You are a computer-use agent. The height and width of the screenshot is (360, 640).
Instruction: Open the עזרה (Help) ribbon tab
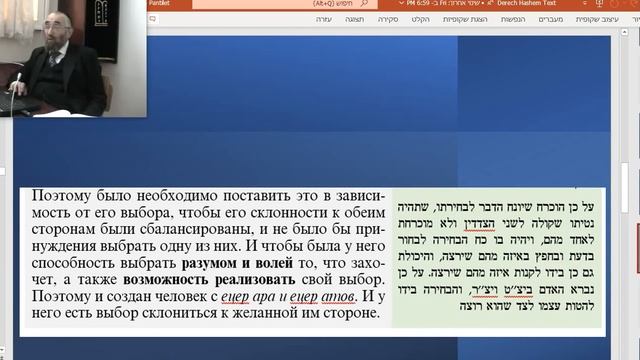click(324, 19)
